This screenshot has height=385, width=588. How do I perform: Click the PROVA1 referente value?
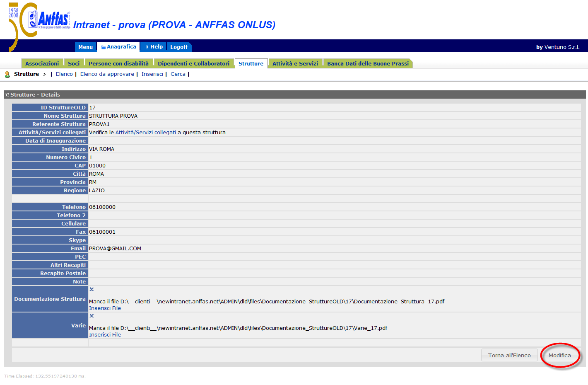(99, 124)
